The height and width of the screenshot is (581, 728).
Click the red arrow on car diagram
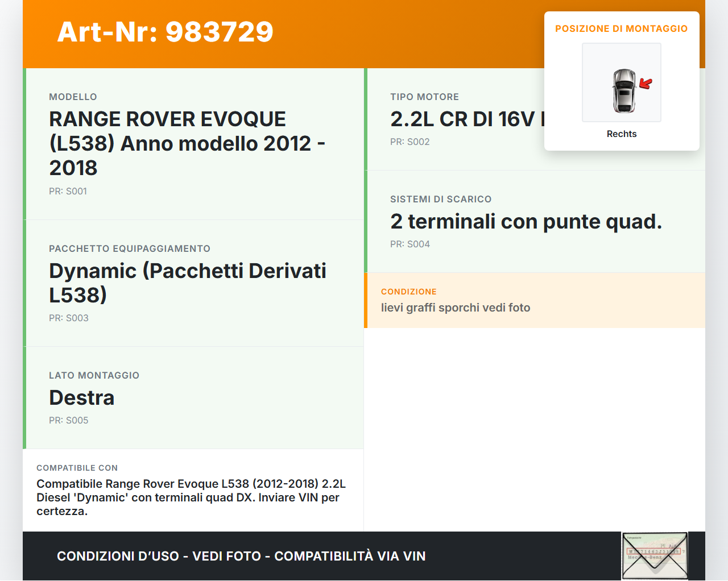pyautogui.click(x=646, y=84)
